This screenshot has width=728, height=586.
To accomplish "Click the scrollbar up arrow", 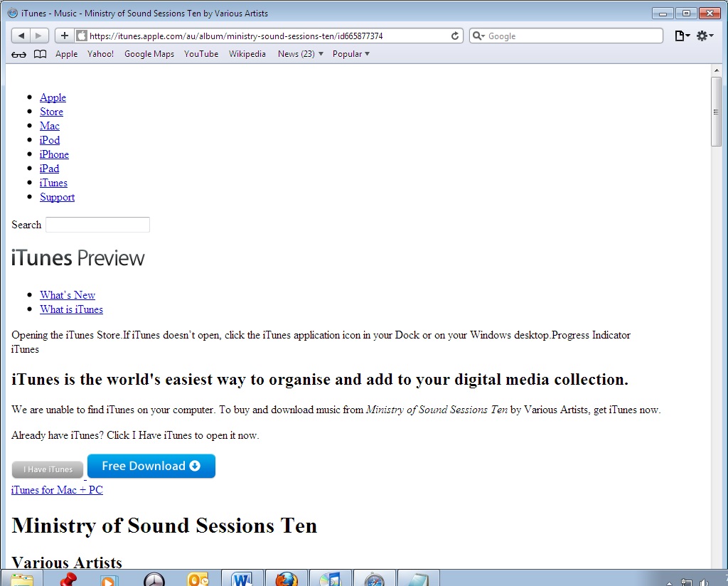I will pyautogui.click(x=716, y=70).
